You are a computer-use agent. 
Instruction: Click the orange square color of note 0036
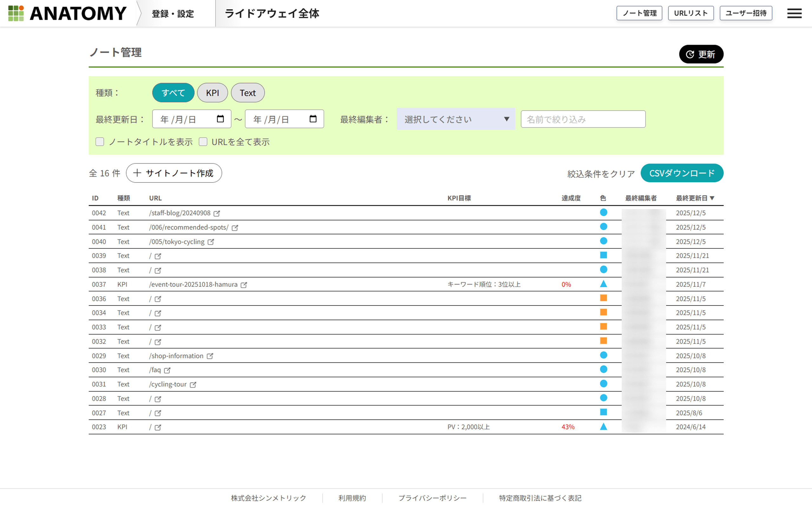point(603,298)
